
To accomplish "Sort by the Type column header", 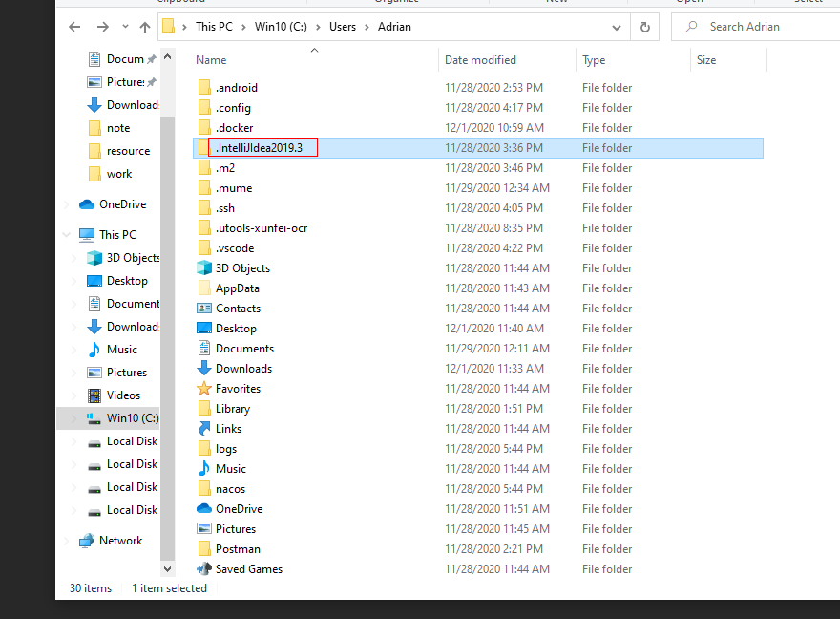I will (594, 60).
